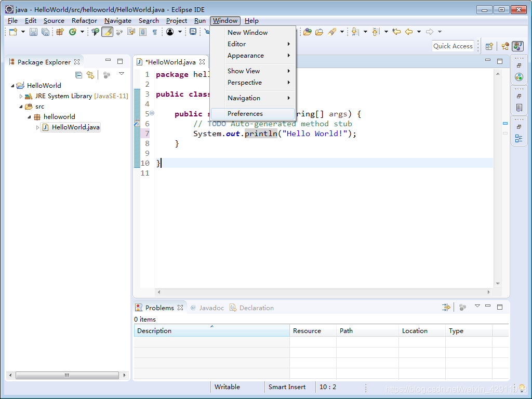
Task: Toggle Mark Occurrences highlighter button
Action: click(107, 32)
